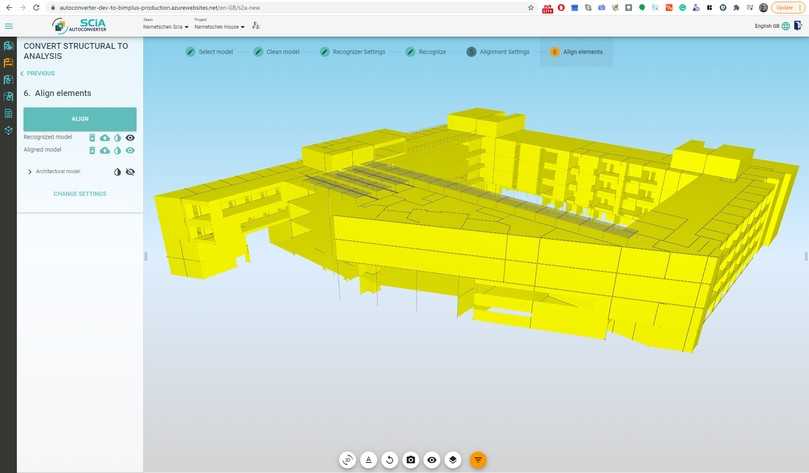The width and height of the screenshot is (809, 473).
Task: Click the reset view rotation icon
Action: (390, 460)
